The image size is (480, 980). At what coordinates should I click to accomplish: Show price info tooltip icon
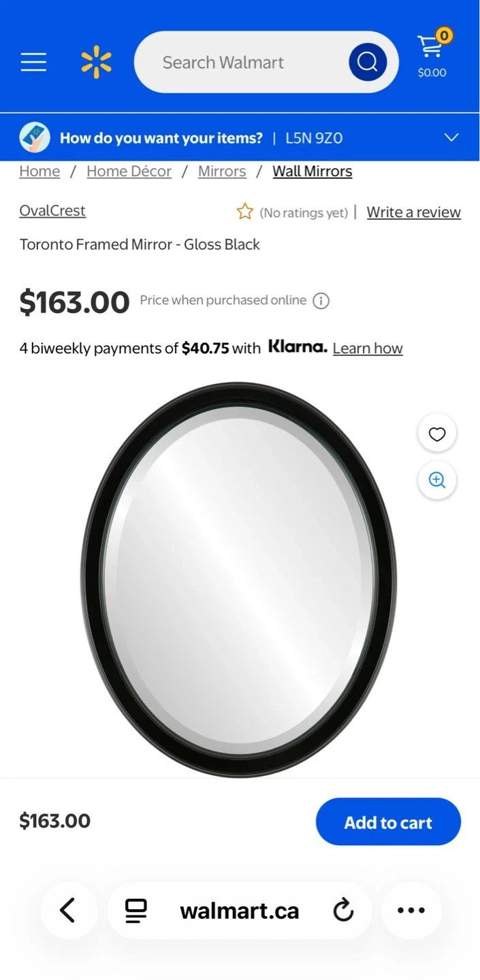pyautogui.click(x=321, y=301)
